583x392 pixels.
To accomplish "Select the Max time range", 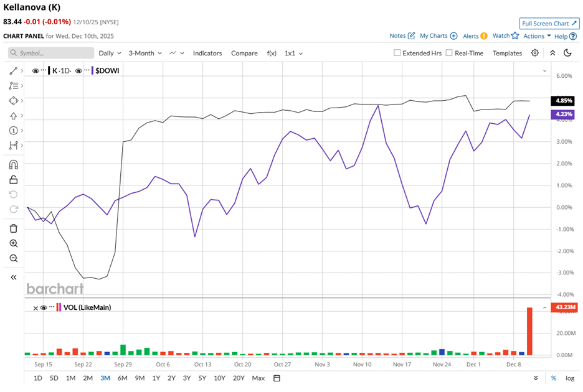I will pyautogui.click(x=258, y=378).
